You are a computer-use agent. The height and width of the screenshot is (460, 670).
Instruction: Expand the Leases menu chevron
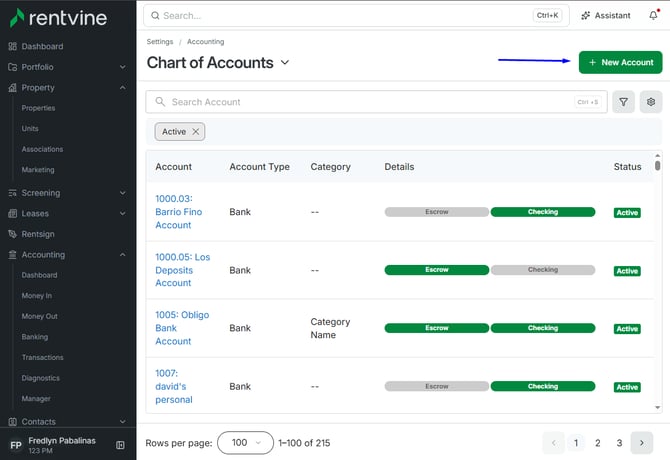pyautogui.click(x=123, y=214)
